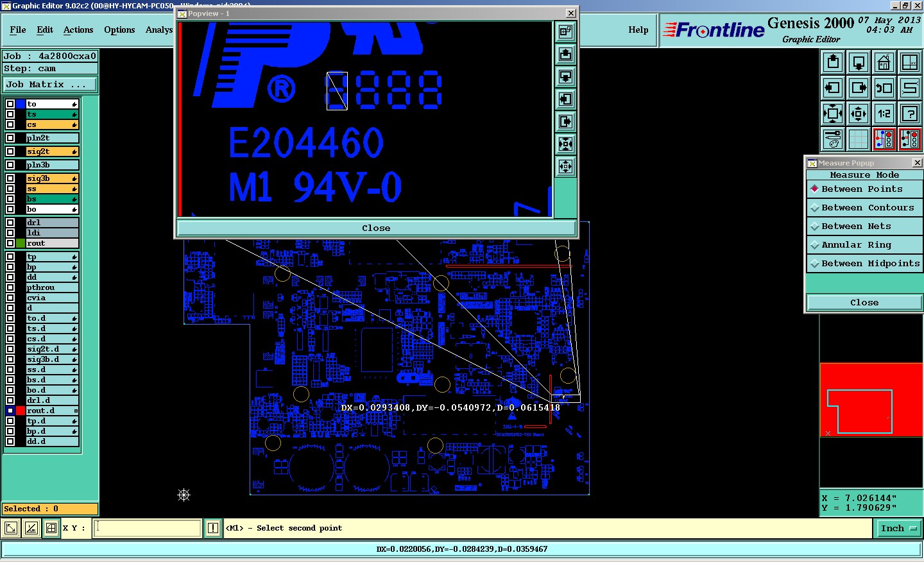Click the blue color swatch of layer to

click(21, 104)
